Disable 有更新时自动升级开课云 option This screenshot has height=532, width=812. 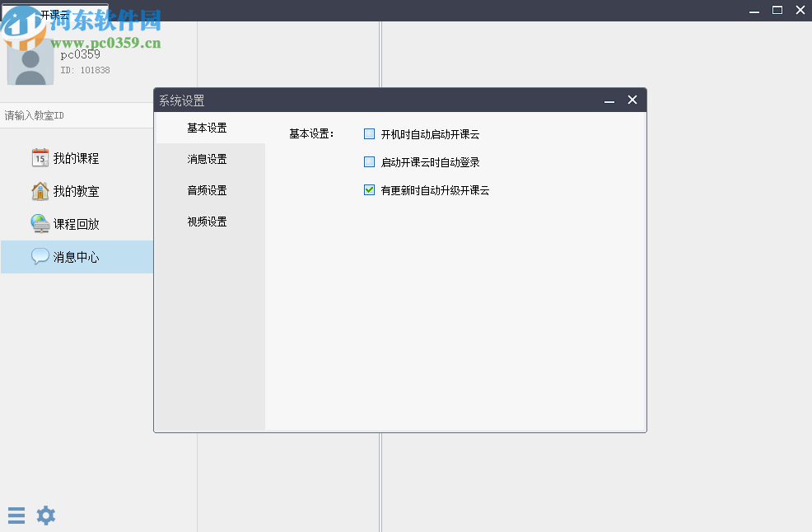pyautogui.click(x=368, y=190)
